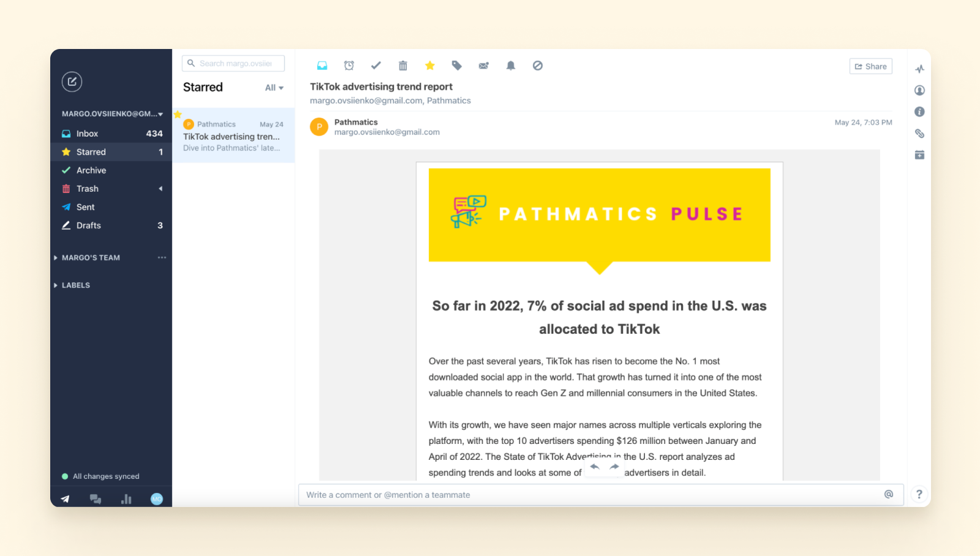Click the forward arrow icon

[614, 467]
